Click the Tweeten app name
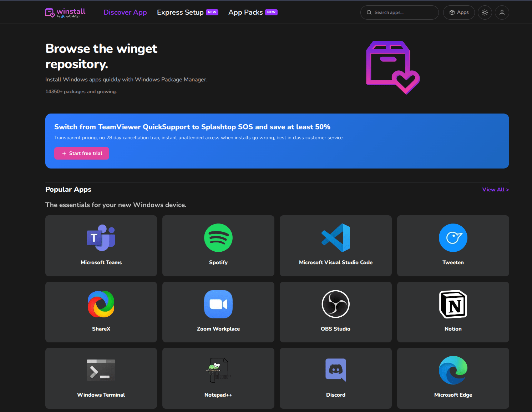The image size is (532, 412). tap(453, 262)
